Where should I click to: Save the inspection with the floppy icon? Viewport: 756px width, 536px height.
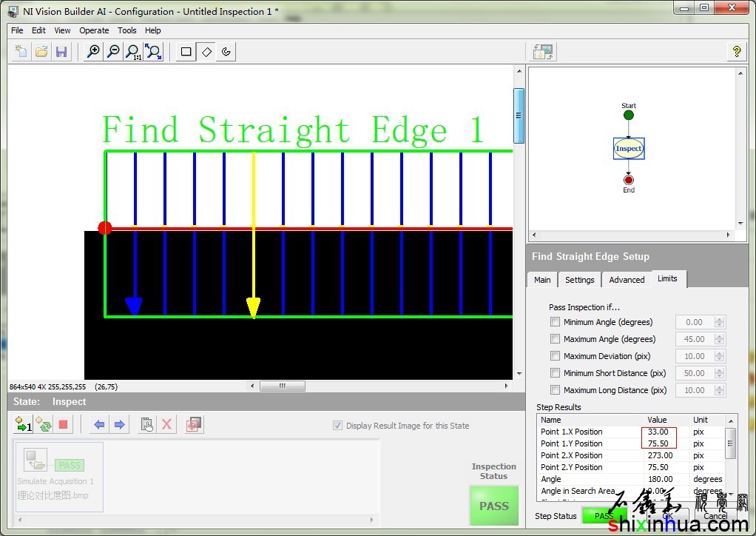[61, 52]
